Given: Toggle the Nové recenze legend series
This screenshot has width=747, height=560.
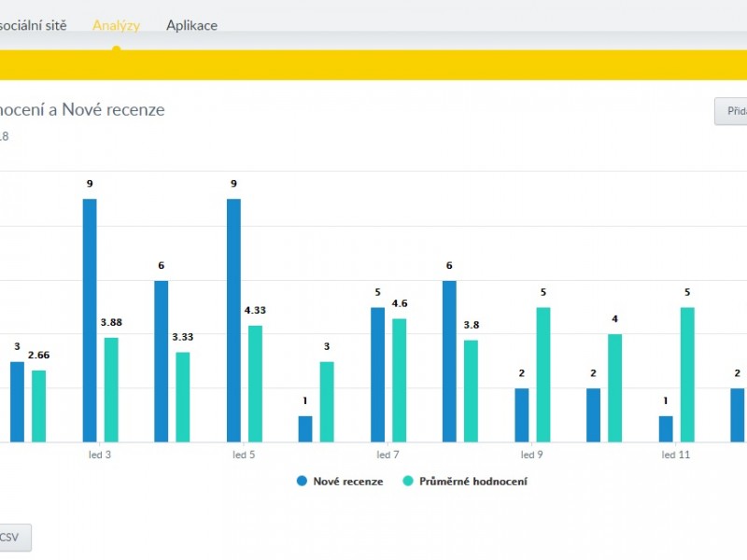Looking at the screenshot, I should click(348, 482).
